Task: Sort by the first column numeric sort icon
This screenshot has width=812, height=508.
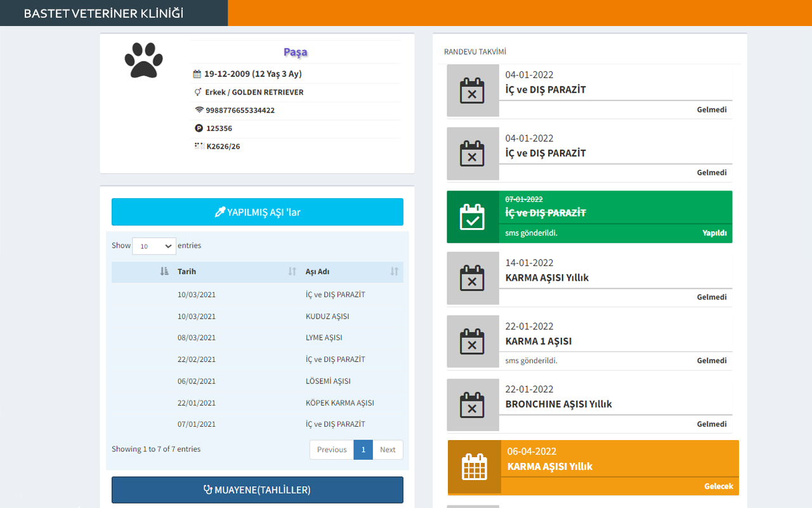Action: coord(164,272)
